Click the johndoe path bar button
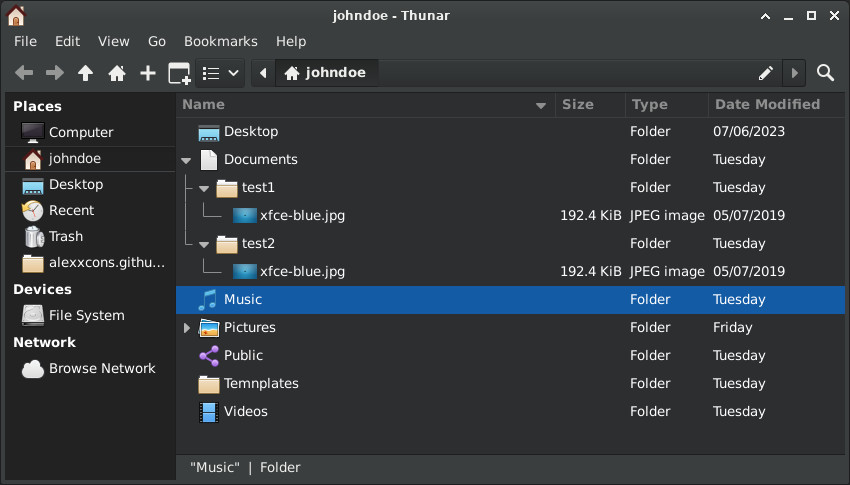Screen dimensions: 850x485 (326, 73)
